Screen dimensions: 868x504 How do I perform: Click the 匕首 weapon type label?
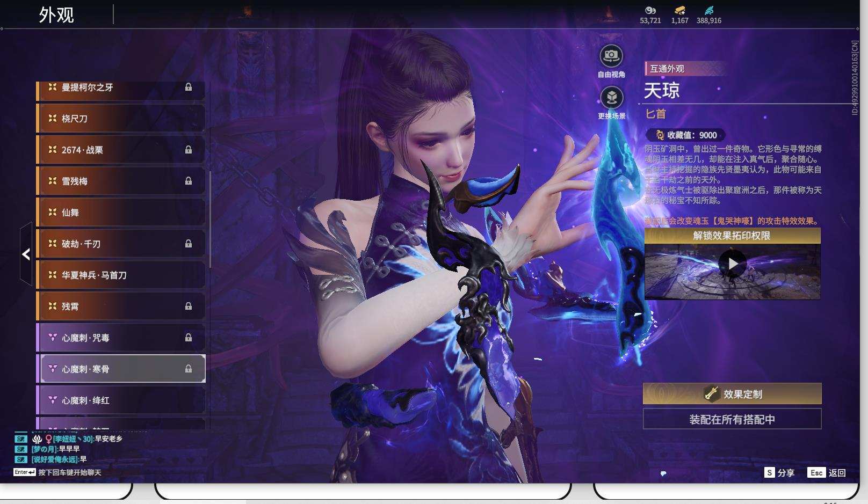[656, 114]
